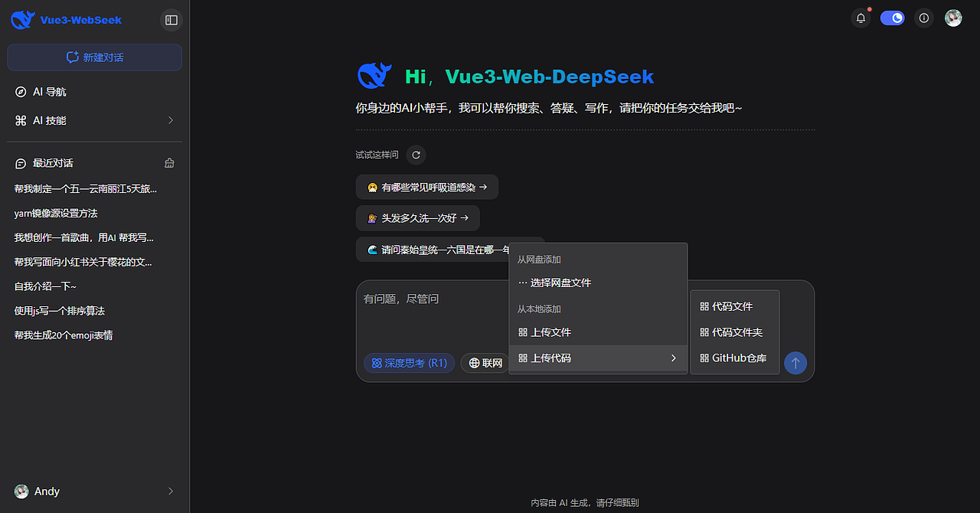This screenshot has width=980, height=513.
Task: Click the info icon in the header
Action: (x=923, y=18)
